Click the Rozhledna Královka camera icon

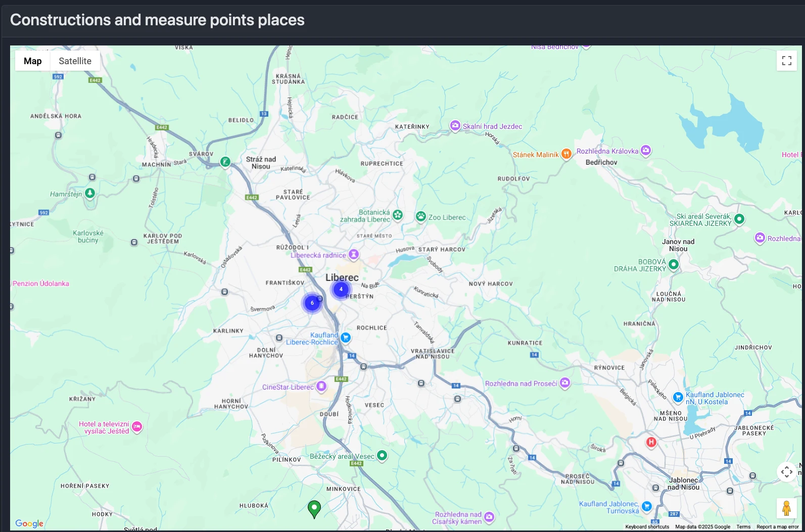(x=646, y=151)
